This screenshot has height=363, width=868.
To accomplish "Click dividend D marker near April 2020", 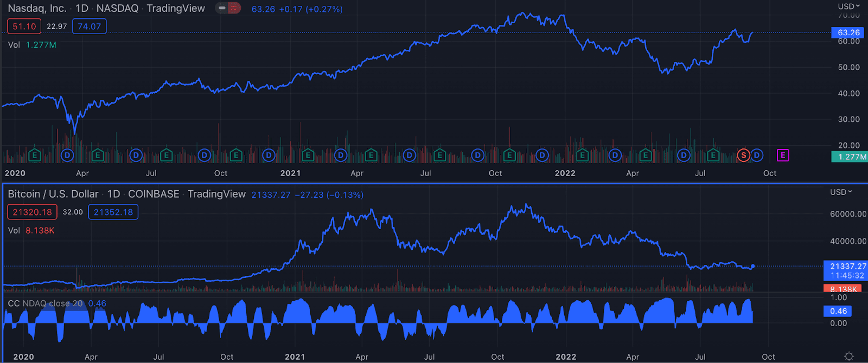I will (x=67, y=155).
